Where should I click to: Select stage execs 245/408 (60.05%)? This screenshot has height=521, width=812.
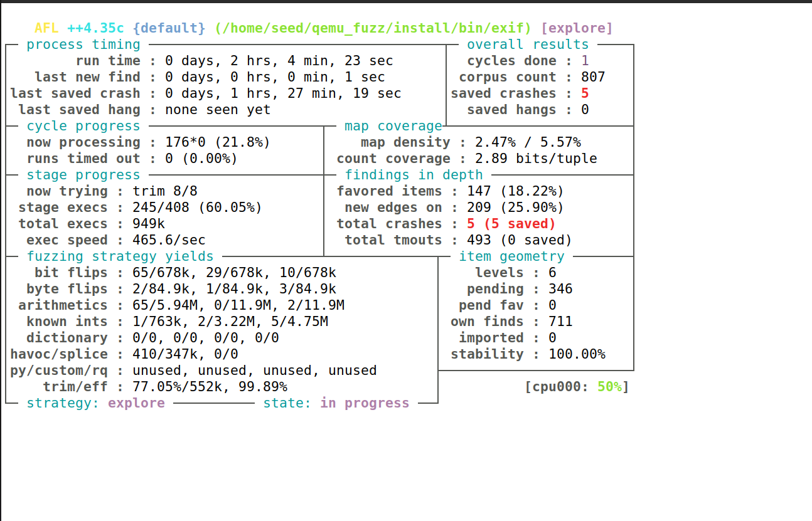coord(197,208)
